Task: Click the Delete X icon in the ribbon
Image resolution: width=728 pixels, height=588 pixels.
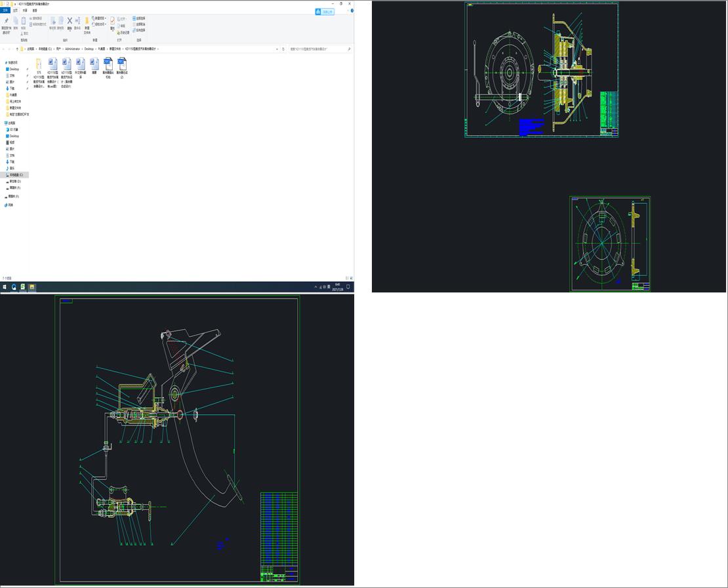Action: [70, 21]
